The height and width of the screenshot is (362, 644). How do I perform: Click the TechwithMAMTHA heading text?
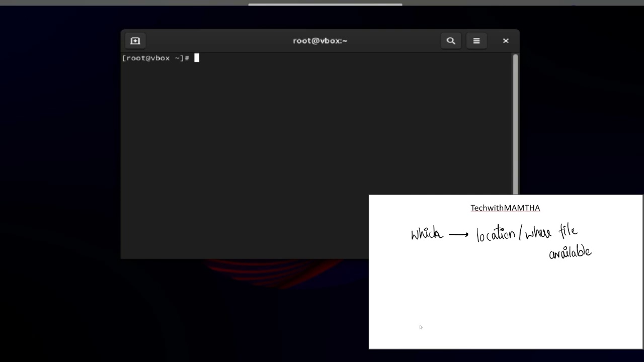click(505, 208)
